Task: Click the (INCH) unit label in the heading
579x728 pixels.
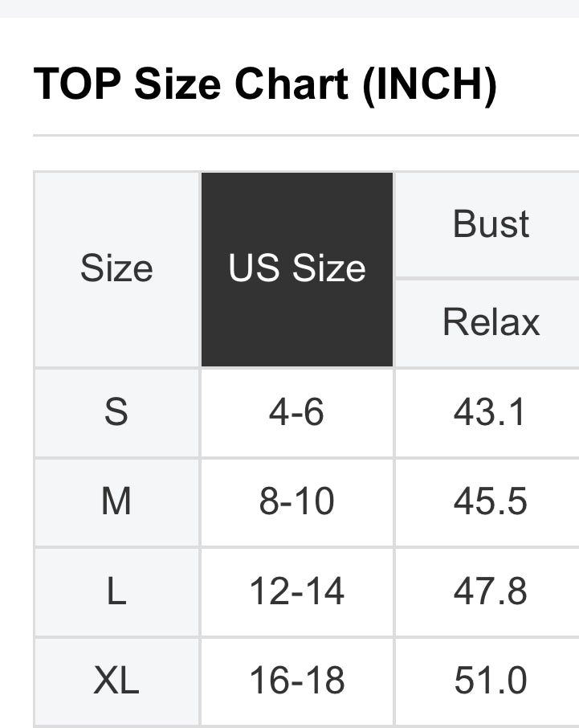Action: (429, 84)
